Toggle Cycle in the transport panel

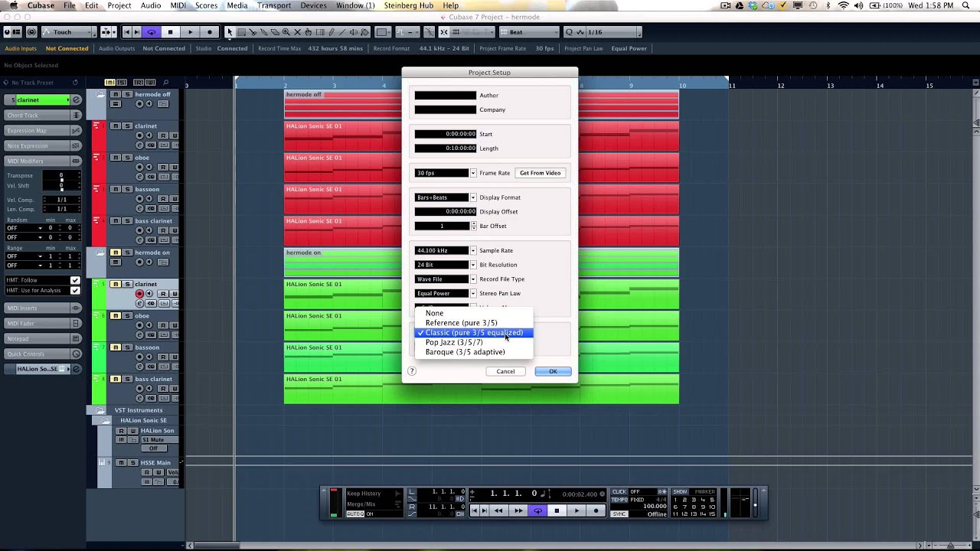[x=537, y=510]
